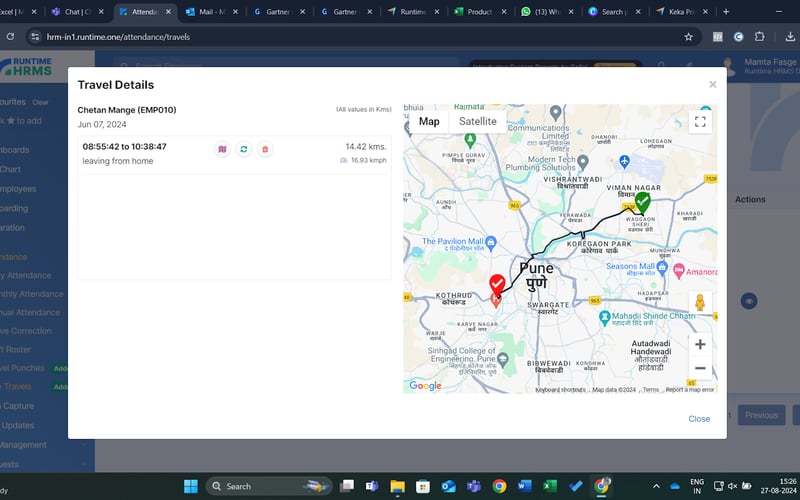Open browser downloads icon
The width and height of the screenshot is (800, 500).
point(790,37)
